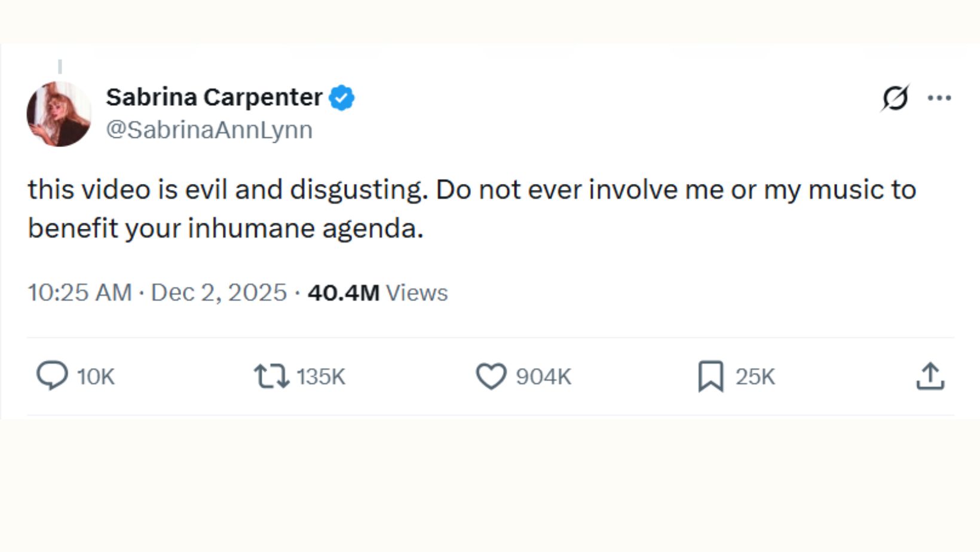Open the three-dot more options menu

pos(939,98)
